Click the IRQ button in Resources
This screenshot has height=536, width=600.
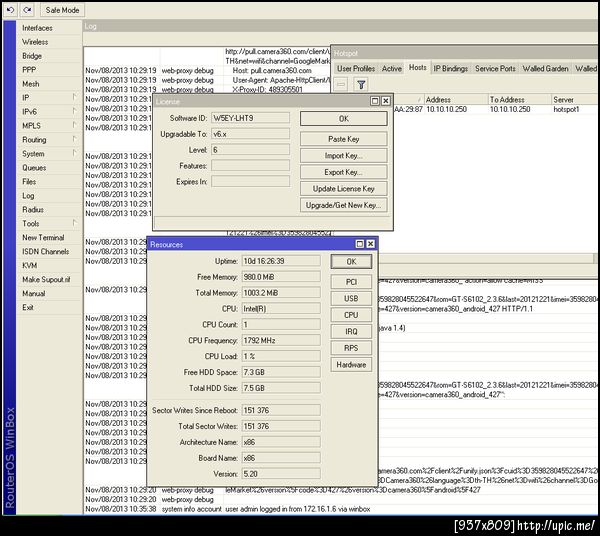click(x=351, y=331)
